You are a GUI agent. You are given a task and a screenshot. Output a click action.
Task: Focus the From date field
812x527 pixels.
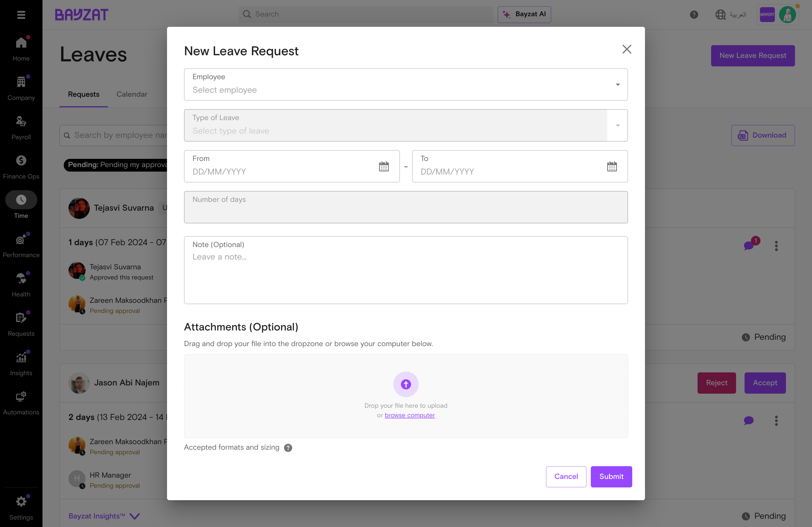292,166
